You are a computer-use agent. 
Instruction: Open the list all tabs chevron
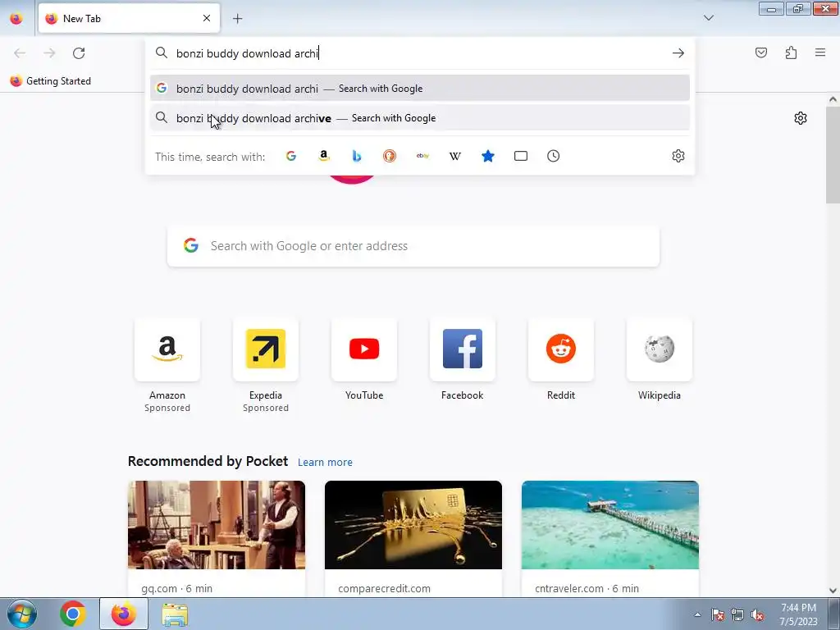point(708,18)
